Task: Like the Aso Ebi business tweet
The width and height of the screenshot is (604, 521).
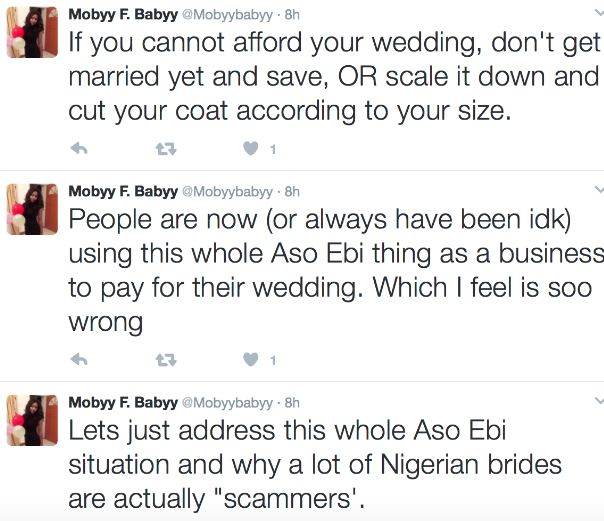Action: click(x=252, y=360)
